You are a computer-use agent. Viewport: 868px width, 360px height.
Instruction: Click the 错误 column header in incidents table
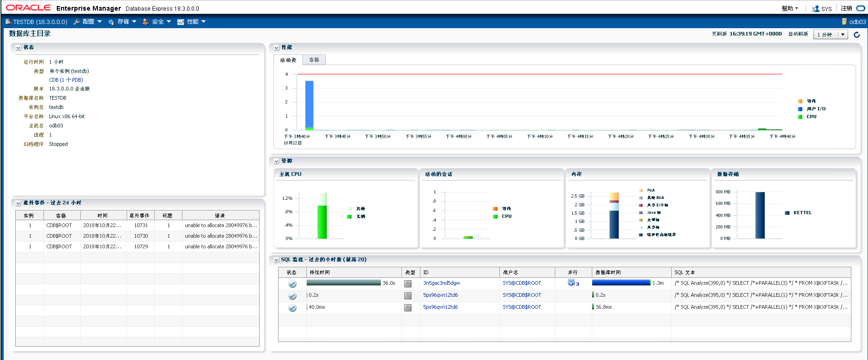220,216
